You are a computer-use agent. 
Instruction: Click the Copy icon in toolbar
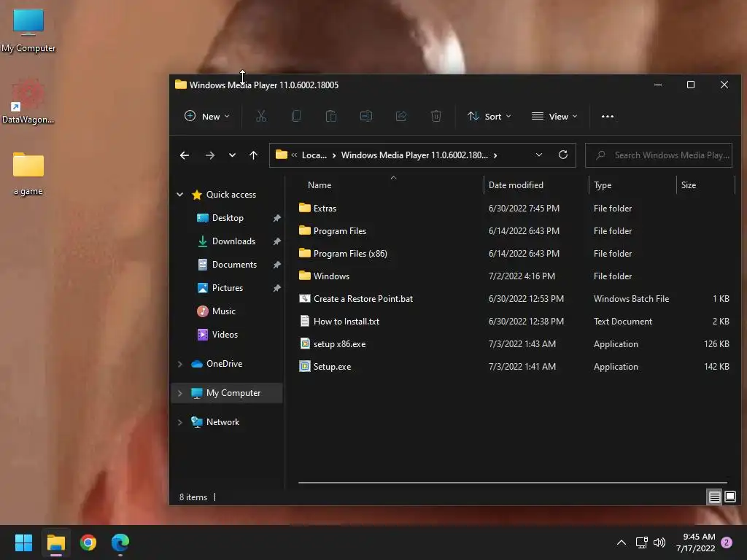(x=296, y=116)
